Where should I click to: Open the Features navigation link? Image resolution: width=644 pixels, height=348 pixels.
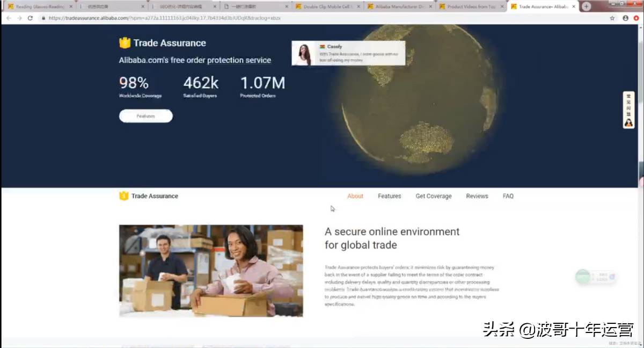click(390, 196)
